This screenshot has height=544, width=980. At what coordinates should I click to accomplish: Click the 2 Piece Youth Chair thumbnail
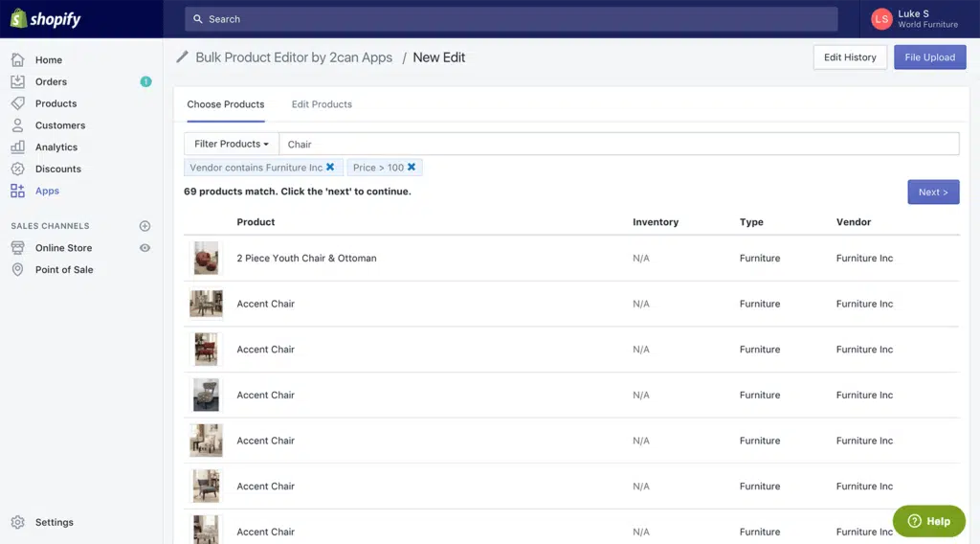pos(206,259)
